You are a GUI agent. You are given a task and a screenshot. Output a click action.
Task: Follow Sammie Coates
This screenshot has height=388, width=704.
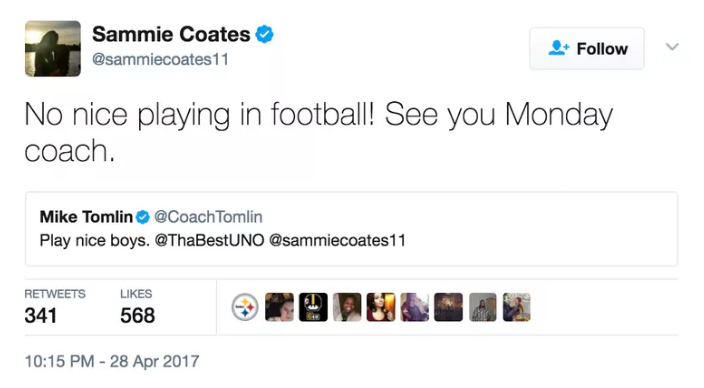tap(587, 48)
